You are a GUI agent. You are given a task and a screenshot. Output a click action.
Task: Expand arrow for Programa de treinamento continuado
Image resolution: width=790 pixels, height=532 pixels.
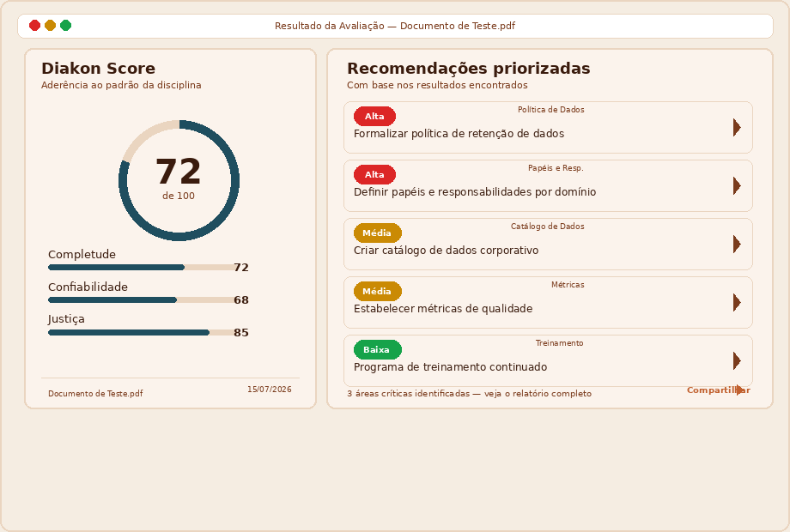[737, 361]
